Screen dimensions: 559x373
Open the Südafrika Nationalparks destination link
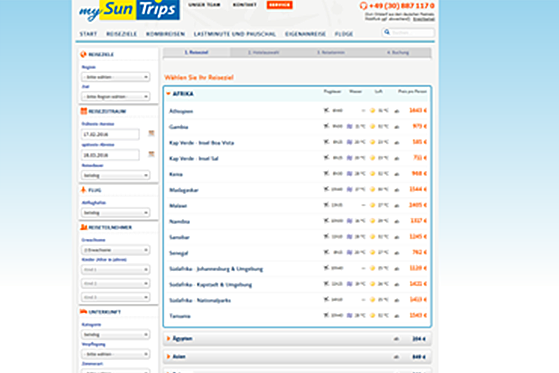200,300
